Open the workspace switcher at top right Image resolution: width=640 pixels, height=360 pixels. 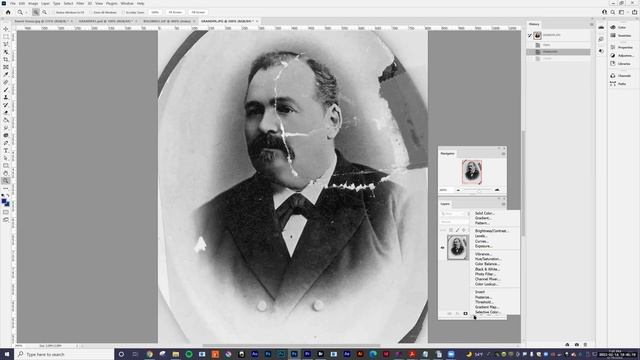621,12
